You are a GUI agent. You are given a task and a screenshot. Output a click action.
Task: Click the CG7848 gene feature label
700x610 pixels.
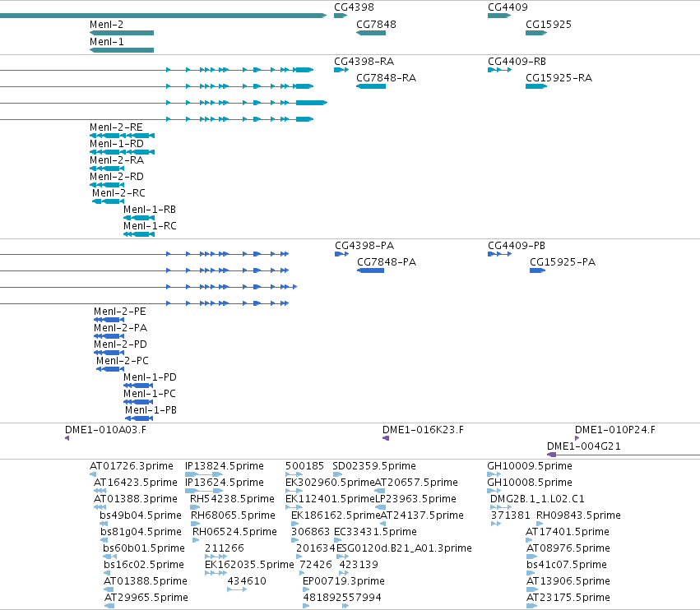click(376, 25)
